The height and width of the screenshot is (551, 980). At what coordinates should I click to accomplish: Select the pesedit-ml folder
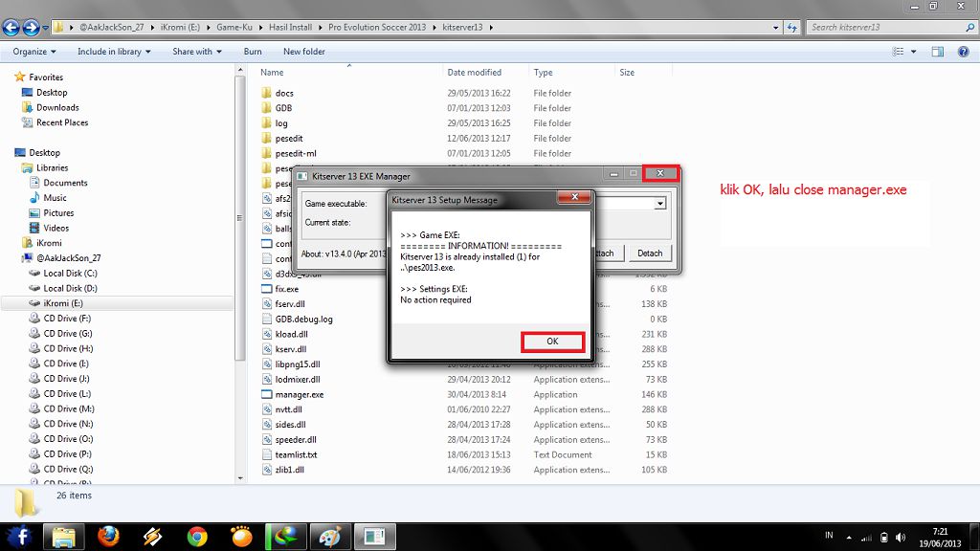pyautogui.click(x=296, y=153)
